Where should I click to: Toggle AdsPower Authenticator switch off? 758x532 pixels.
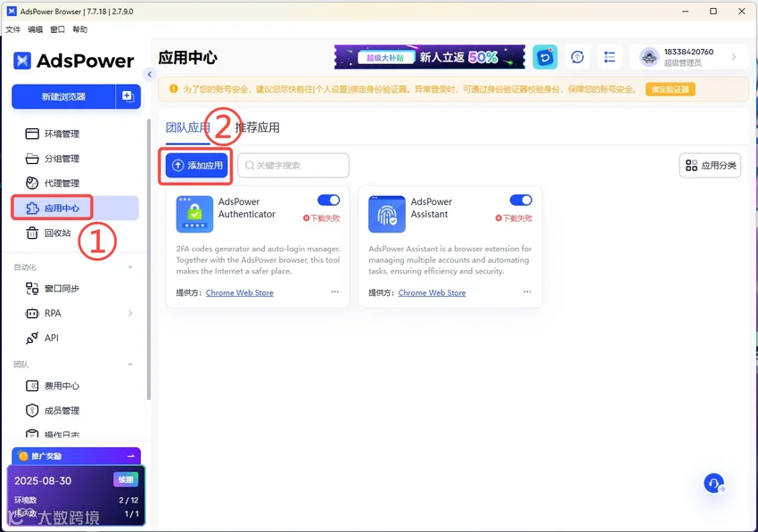pos(329,200)
